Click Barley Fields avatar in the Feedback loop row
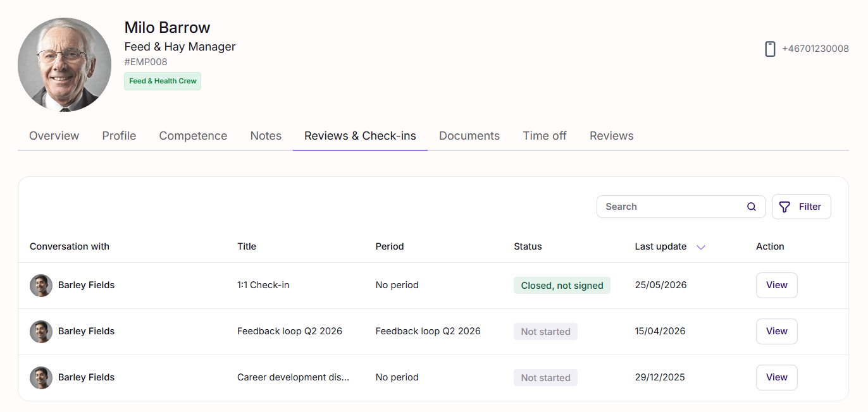 pos(41,331)
